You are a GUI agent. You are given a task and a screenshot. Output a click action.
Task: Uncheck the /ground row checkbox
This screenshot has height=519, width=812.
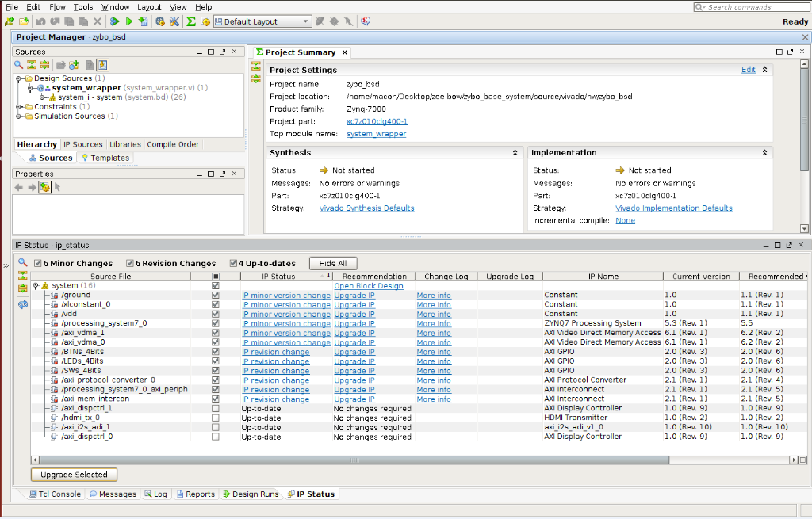[216, 295]
